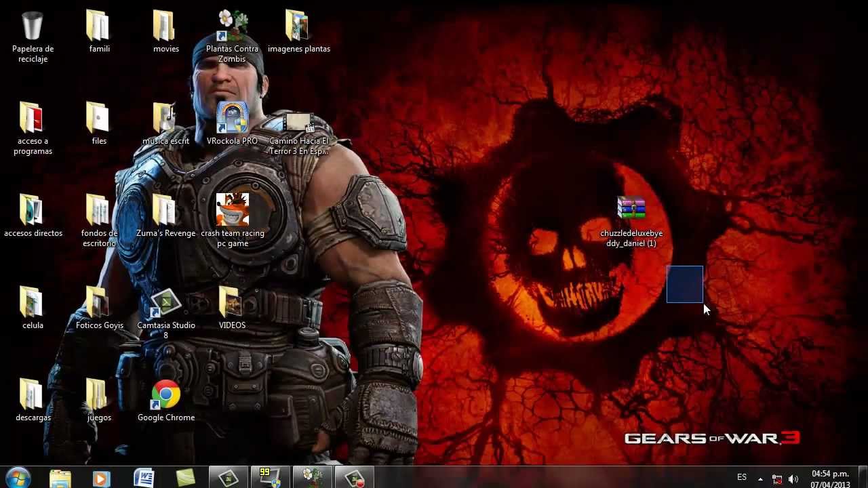Click the Show desktop strip
Screen dimensions: 868x488
tap(863, 478)
